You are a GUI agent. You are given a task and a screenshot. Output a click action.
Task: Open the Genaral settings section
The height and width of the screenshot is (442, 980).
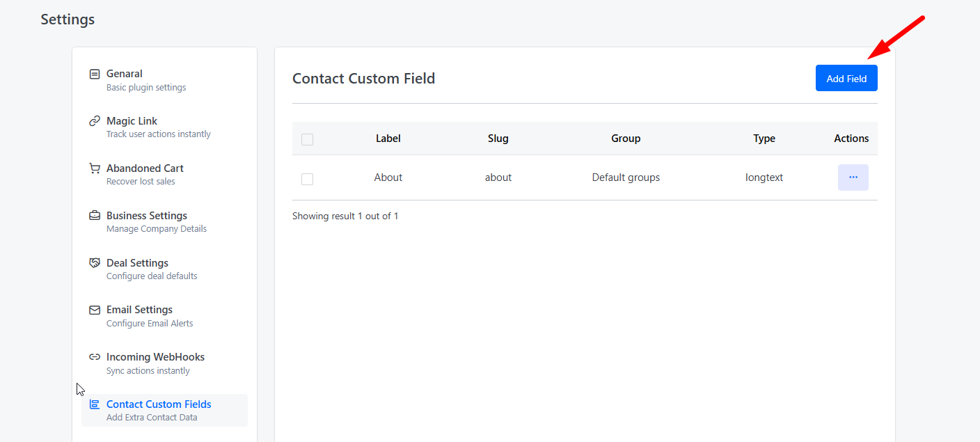coord(164,80)
